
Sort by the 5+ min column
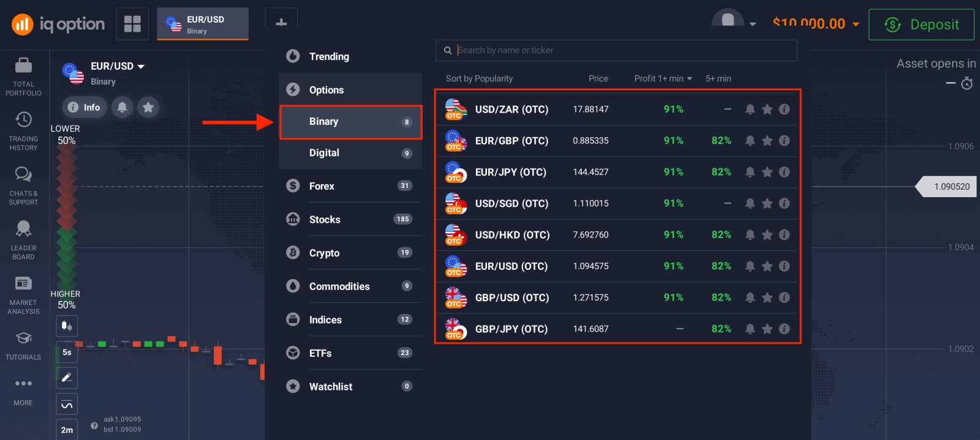pyautogui.click(x=718, y=78)
